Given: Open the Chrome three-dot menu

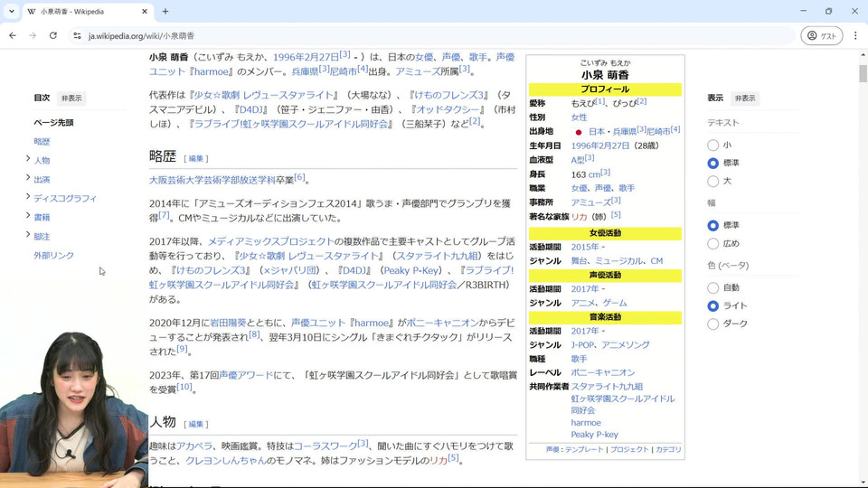Looking at the screenshot, I should coord(855,35).
